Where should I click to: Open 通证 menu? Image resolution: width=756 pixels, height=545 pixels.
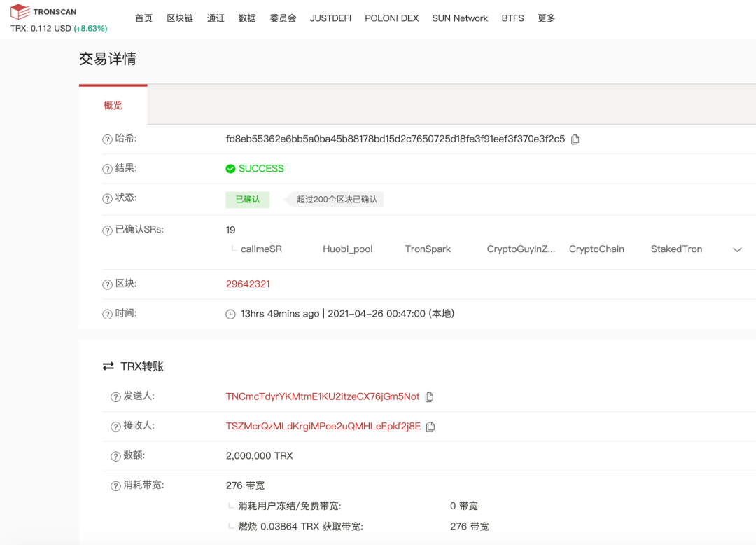[x=216, y=18]
